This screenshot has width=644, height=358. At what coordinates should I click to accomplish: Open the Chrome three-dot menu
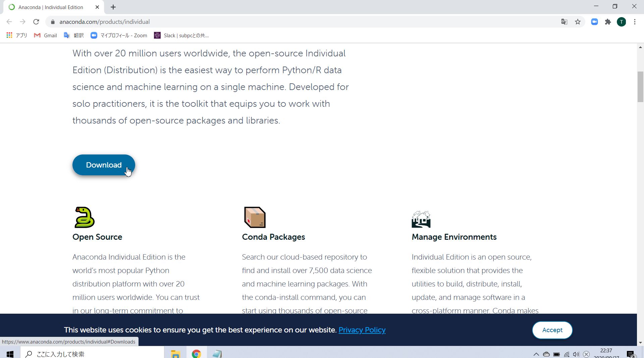pyautogui.click(x=635, y=22)
